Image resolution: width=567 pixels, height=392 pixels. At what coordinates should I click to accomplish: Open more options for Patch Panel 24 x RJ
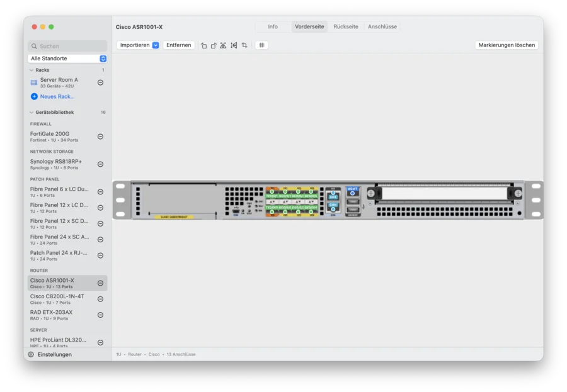click(x=101, y=256)
